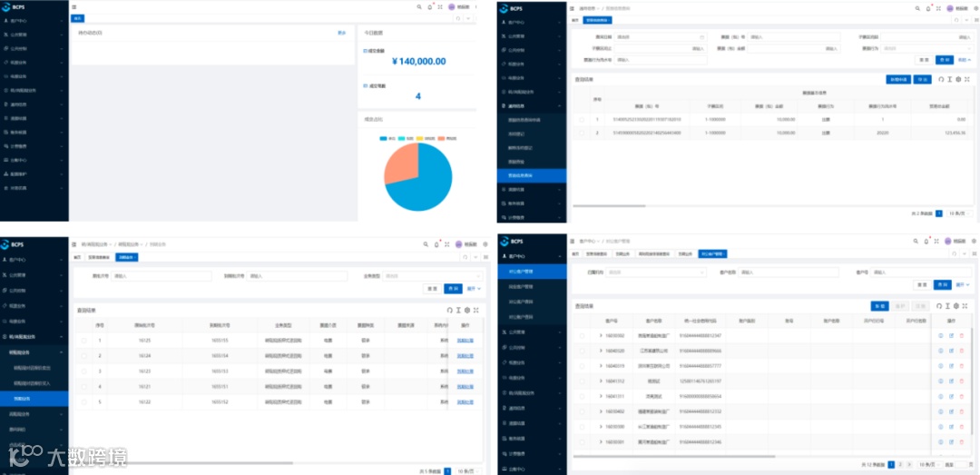980x475 pixels.
Task: Expand customer row 16041312 arrow
Action: pos(601,381)
